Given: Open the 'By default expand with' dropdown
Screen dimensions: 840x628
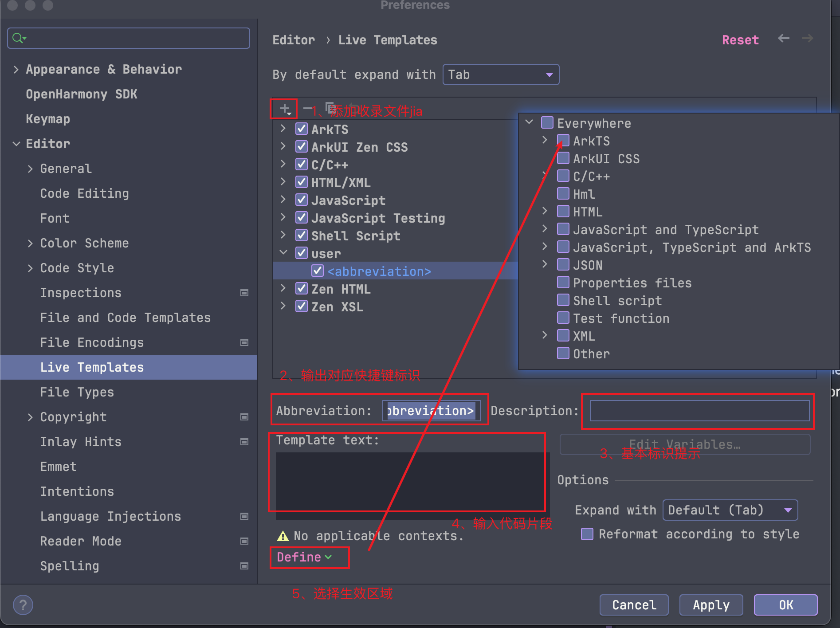Looking at the screenshot, I should (501, 75).
